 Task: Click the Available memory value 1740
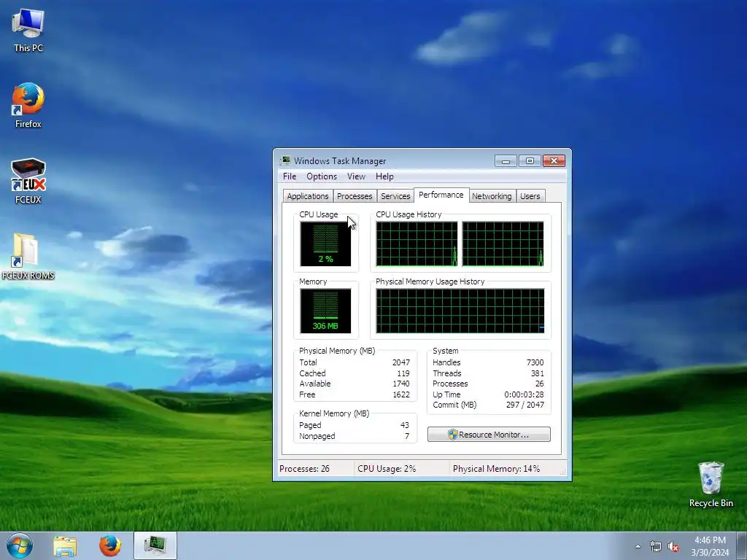pyautogui.click(x=400, y=384)
